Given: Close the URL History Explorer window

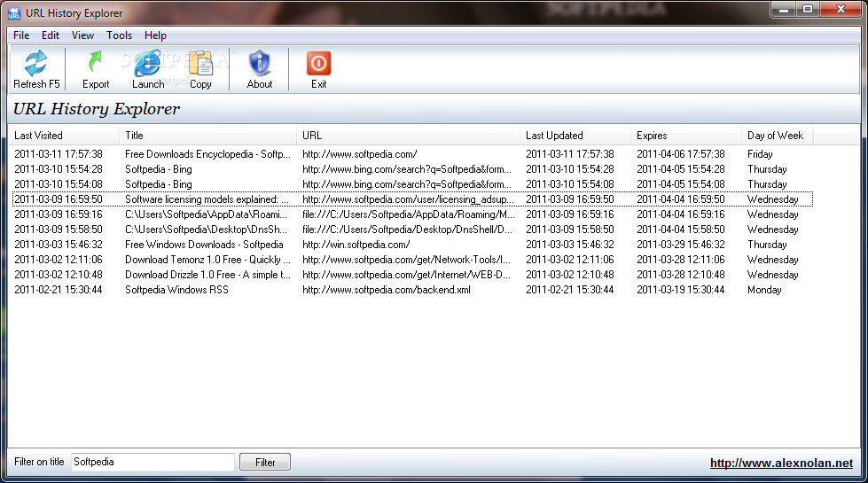Looking at the screenshot, I should pos(841,10).
